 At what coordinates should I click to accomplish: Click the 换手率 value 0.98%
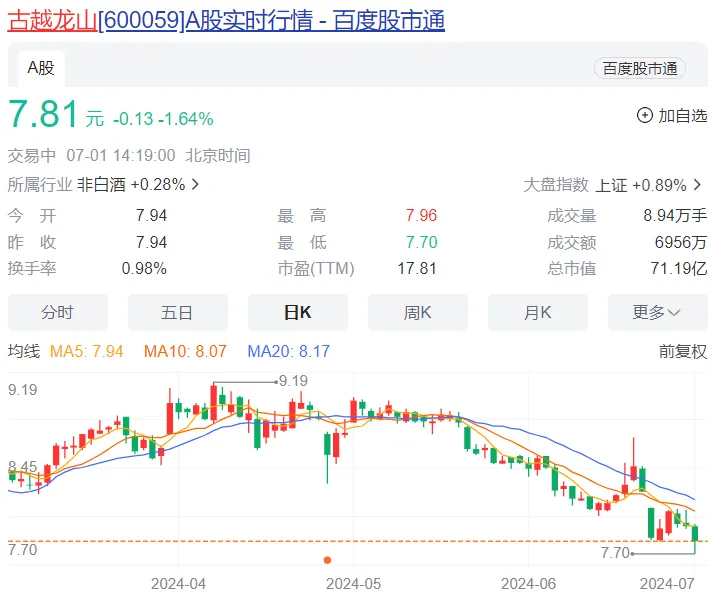coord(144,269)
